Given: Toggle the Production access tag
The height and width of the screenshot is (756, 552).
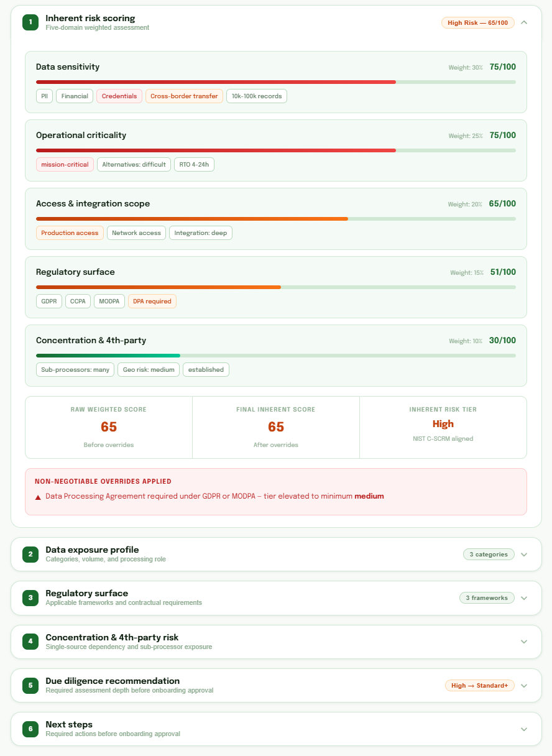Looking at the screenshot, I should pos(69,233).
